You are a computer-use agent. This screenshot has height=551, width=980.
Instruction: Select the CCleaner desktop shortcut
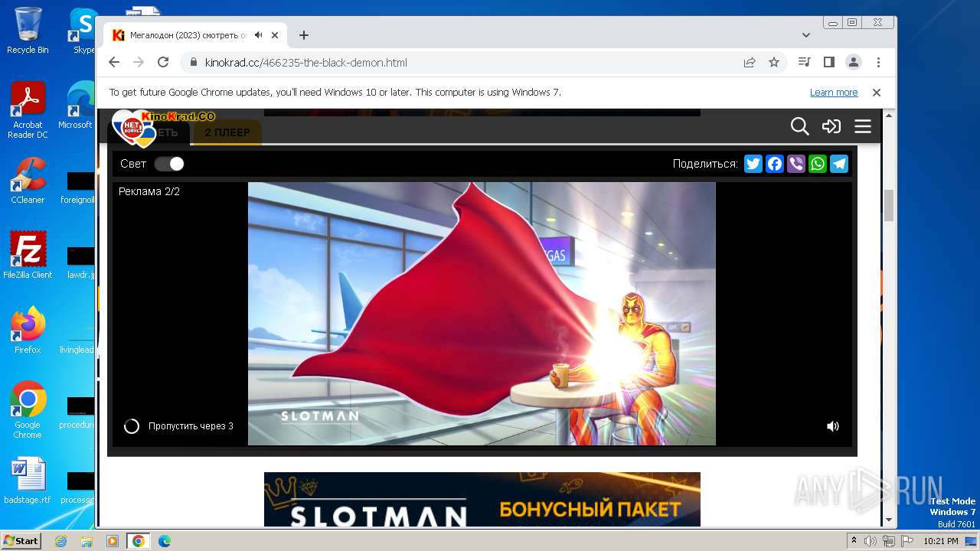[28, 181]
